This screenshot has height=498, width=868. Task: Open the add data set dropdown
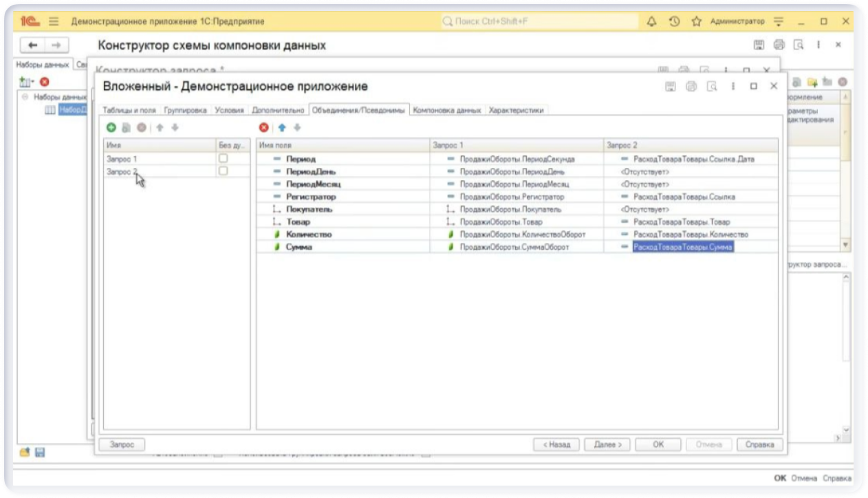pyautogui.click(x=27, y=82)
